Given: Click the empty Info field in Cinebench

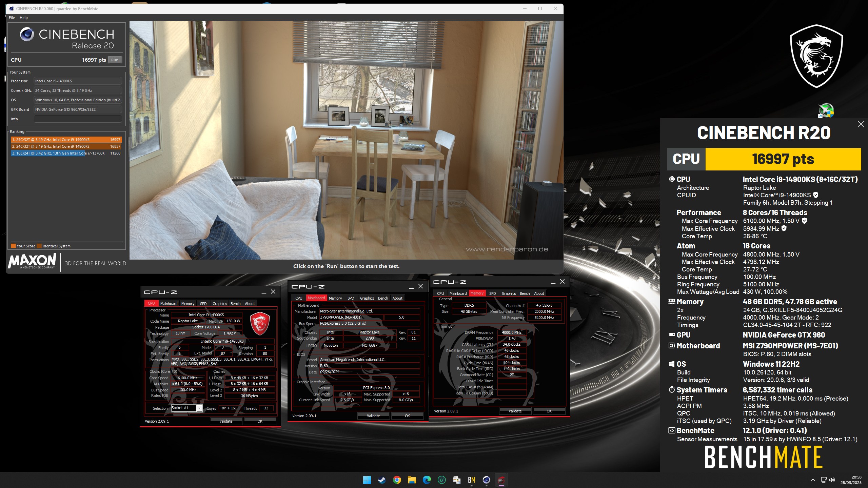Looking at the screenshot, I should [x=78, y=119].
